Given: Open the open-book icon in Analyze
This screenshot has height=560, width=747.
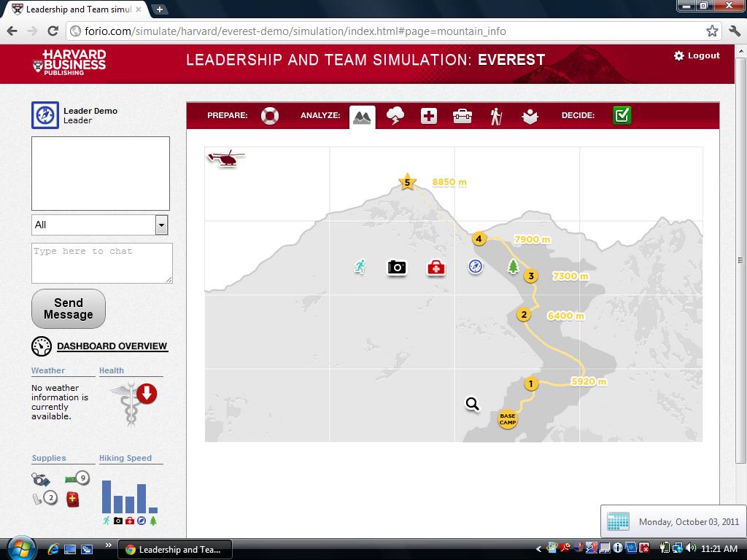Looking at the screenshot, I should coord(530,116).
